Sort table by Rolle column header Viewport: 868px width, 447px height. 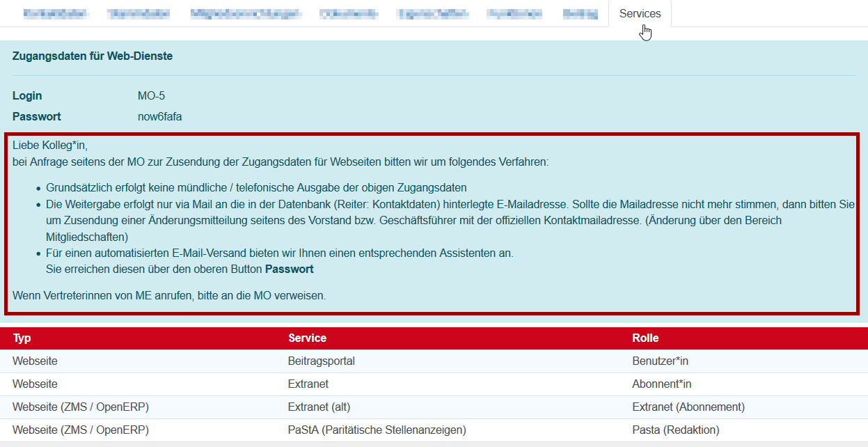[x=645, y=338]
